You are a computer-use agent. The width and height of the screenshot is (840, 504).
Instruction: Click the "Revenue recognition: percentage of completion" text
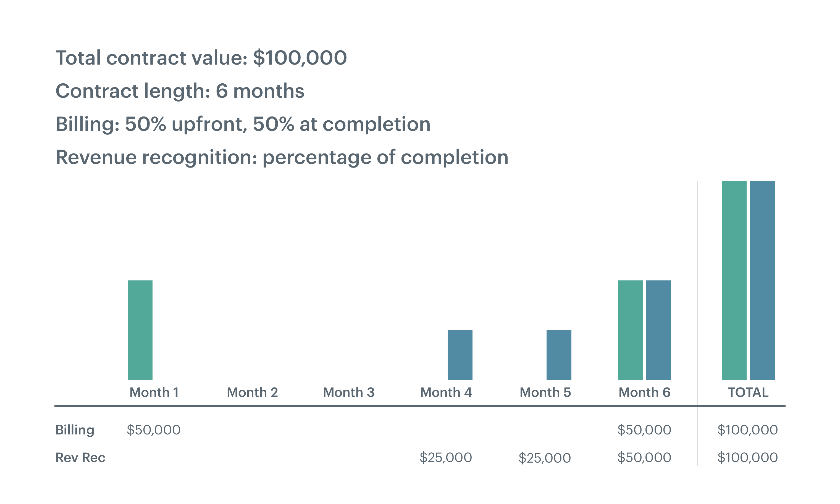pyautogui.click(x=282, y=157)
